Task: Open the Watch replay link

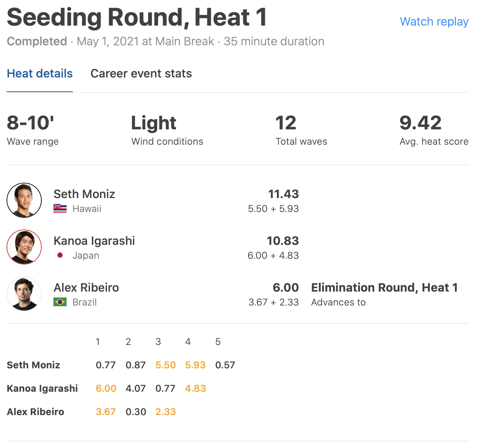Action: click(x=434, y=22)
